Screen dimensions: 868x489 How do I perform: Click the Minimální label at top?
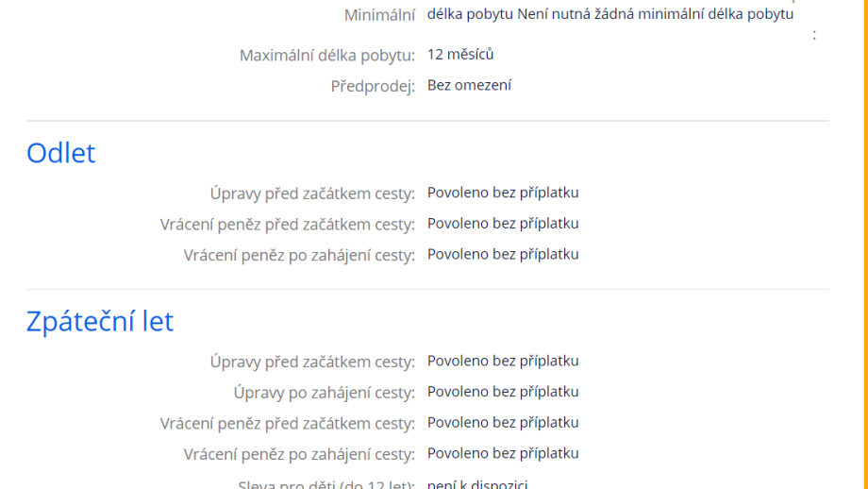pyautogui.click(x=380, y=15)
